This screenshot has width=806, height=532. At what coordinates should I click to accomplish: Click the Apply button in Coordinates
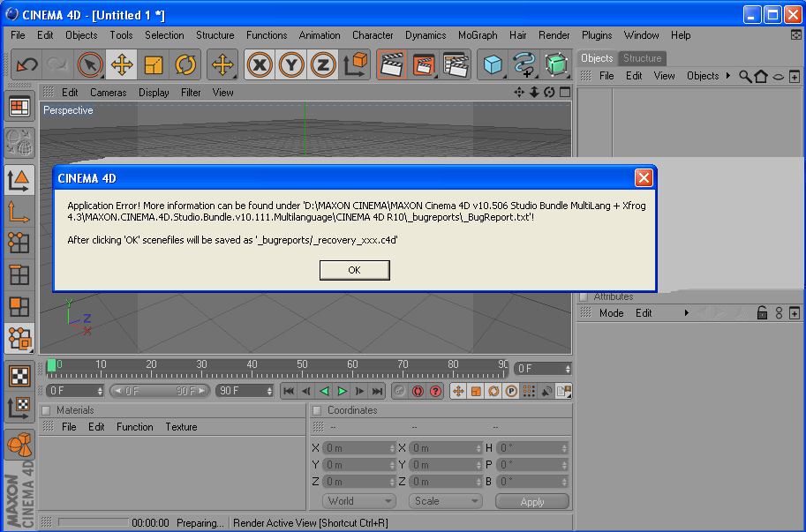point(532,502)
